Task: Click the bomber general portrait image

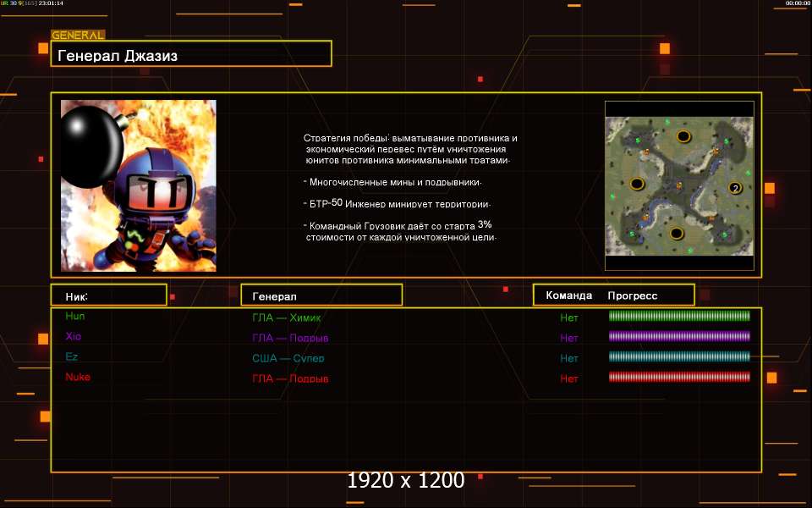Action: 138,185
